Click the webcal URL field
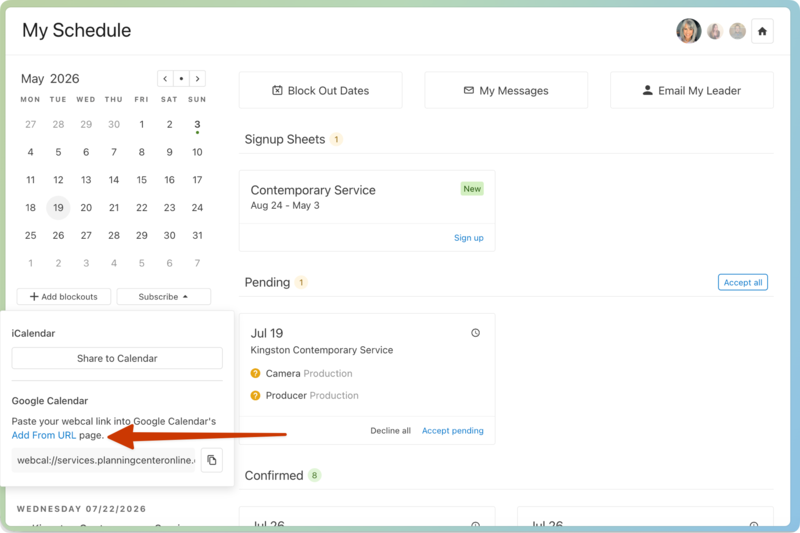Image resolution: width=800 pixels, height=533 pixels. click(x=104, y=460)
